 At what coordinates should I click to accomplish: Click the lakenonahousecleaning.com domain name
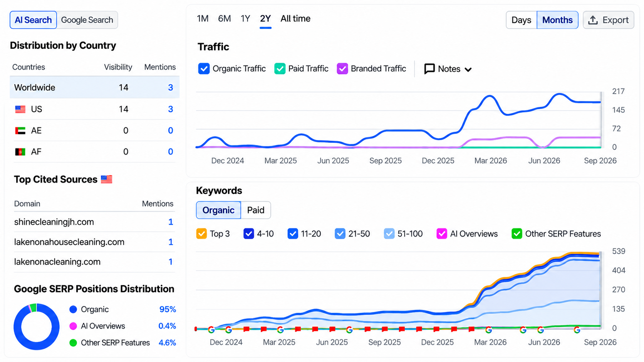(69, 242)
